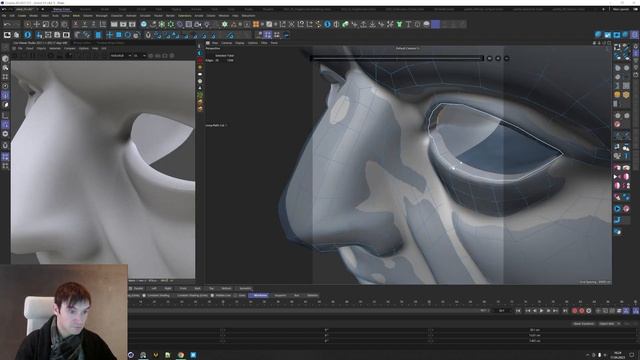Open the Extensions menu
This screenshot has height=360, width=640.
pyautogui.click(x=184, y=16)
